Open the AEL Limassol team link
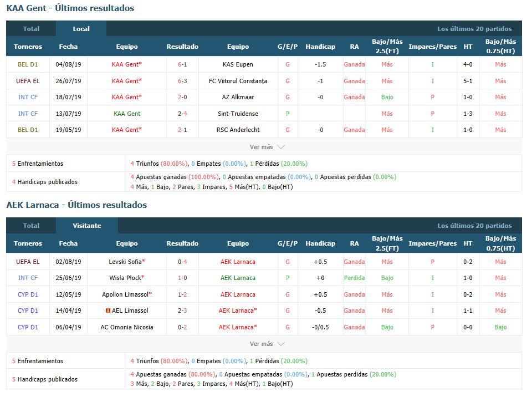This screenshot has height=397, width=532. (x=130, y=311)
